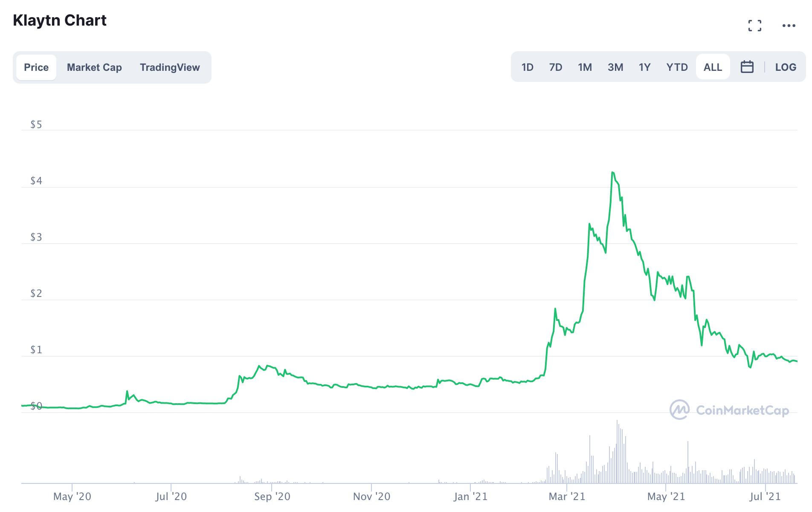Click the Sep '20 date label
The image size is (812, 512).
[272, 496]
